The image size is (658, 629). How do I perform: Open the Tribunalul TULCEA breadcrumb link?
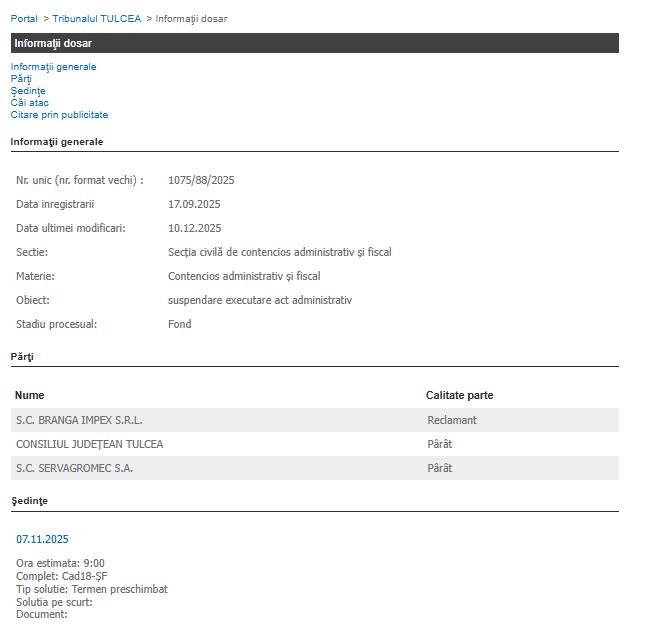pyautogui.click(x=97, y=19)
